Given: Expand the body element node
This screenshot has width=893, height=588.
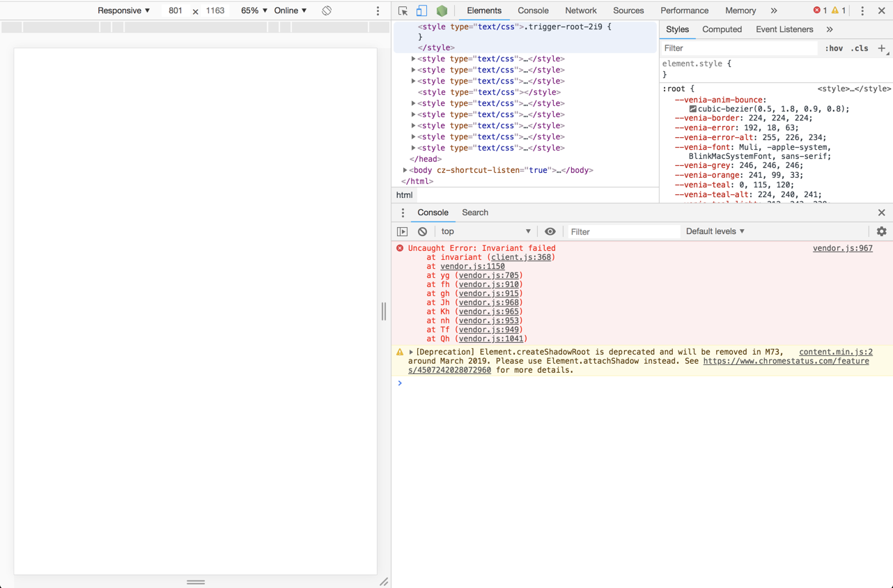Looking at the screenshot, I should [x=405, y=170].
